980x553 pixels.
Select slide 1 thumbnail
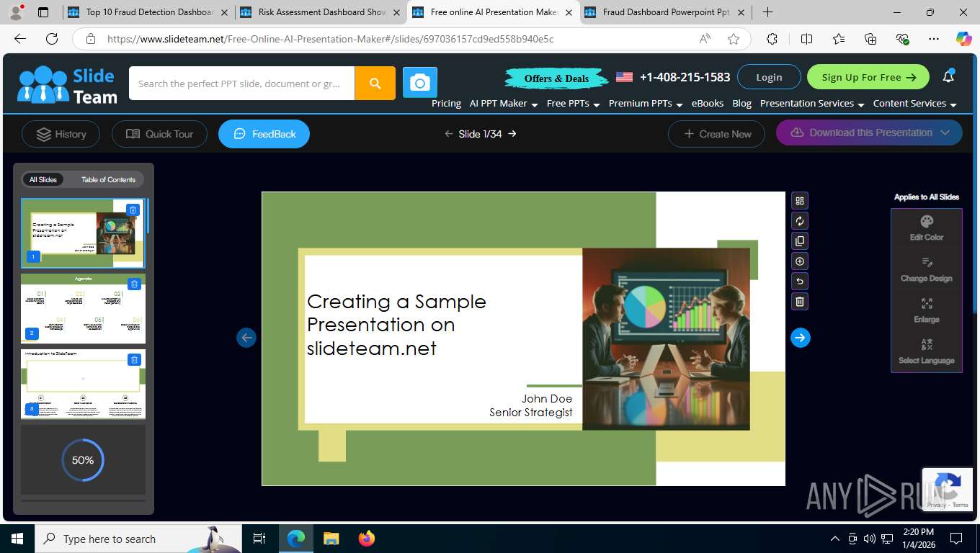pyautogui.click(x=83, y=233)
